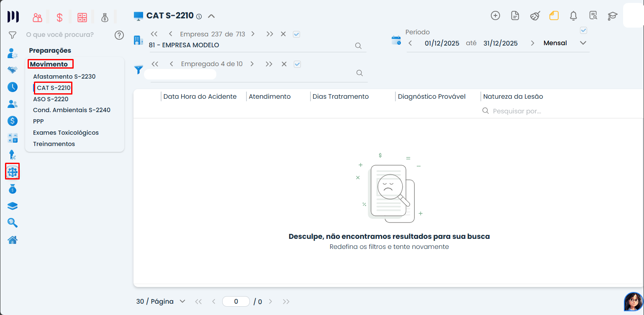This screenshot has height=315, width=644.
Task: Click the graduation cap training icon
Action: tap(613, 16)
